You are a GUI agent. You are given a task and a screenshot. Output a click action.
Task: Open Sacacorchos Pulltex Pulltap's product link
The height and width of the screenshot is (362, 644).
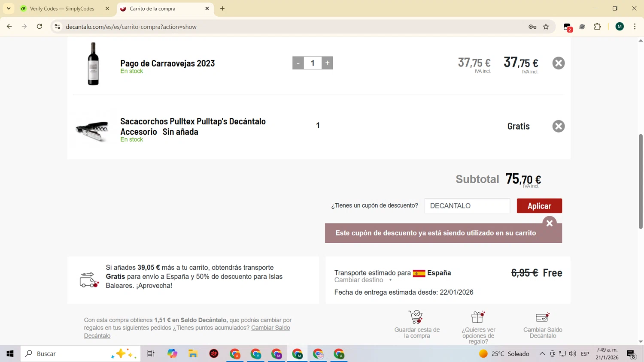193,127
